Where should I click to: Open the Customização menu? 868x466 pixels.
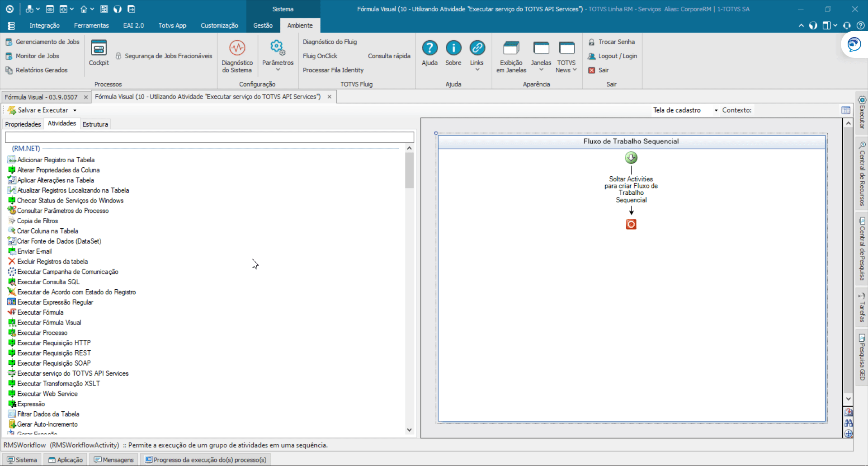tap(219, 25)
